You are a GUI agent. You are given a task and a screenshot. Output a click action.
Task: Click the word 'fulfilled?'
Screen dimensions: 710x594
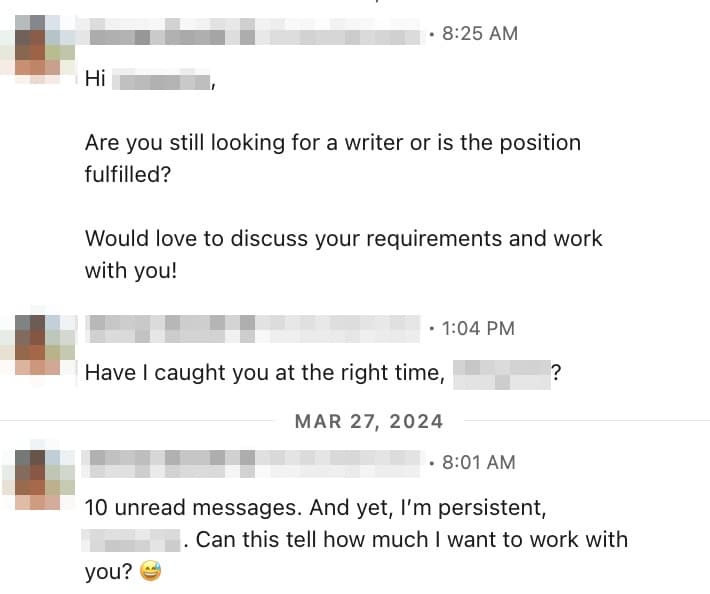click(x=128, y=174)
